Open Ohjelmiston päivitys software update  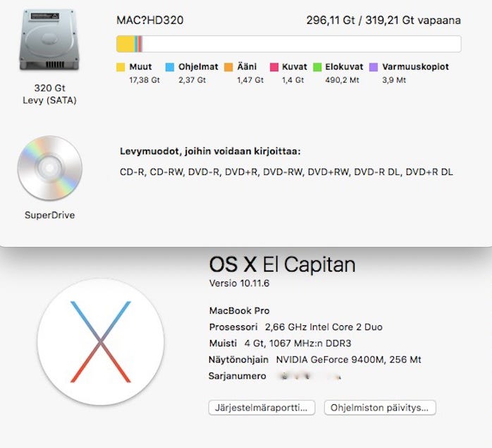[380, 408]
